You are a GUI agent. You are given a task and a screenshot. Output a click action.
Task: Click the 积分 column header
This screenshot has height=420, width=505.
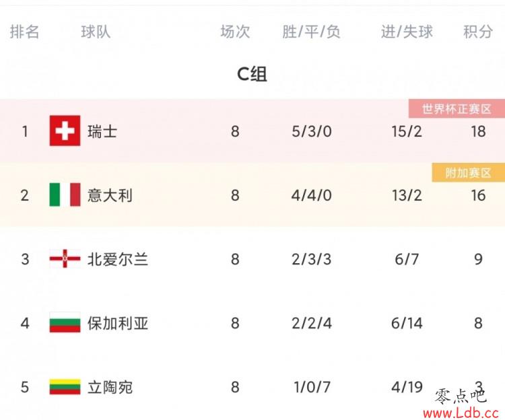point(478,32)
